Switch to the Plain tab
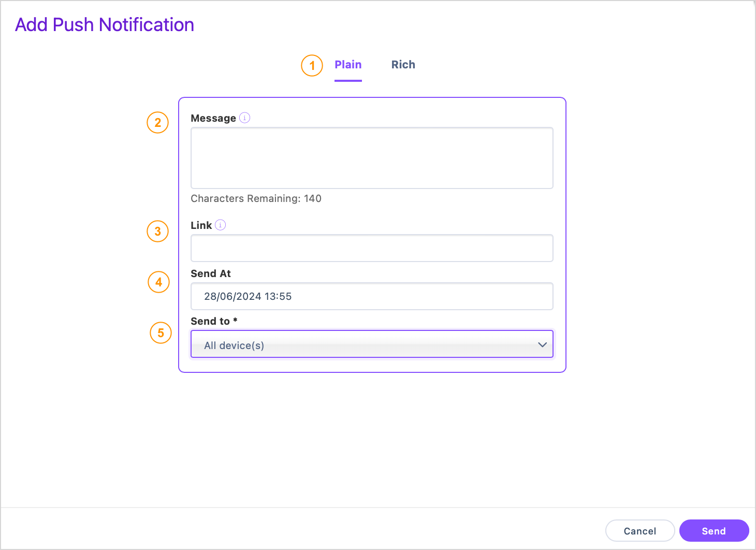The image size is (756, 550). (x=348, y=65)
